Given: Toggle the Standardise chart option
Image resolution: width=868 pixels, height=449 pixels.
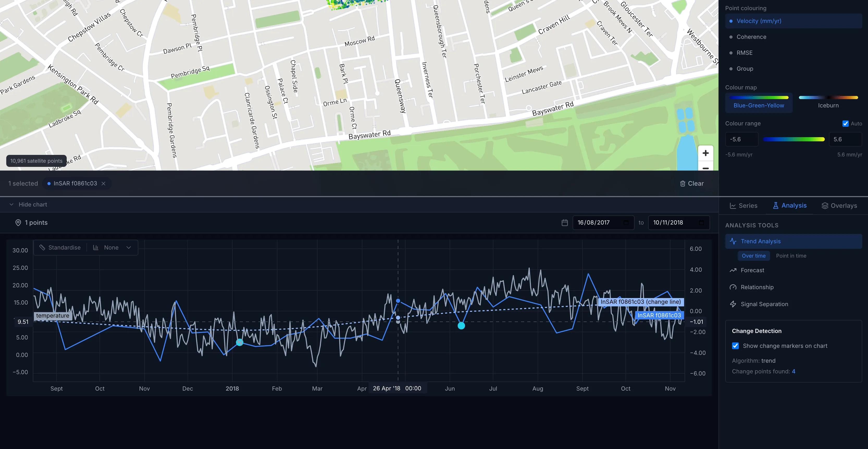Looking at the screenshot, I should pyautogui.click(x=60, y=248).
